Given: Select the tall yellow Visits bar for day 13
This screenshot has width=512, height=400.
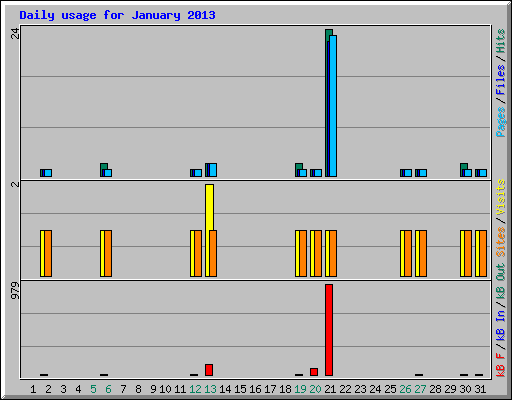Looking at the screenshot, I should pos(209,207).
